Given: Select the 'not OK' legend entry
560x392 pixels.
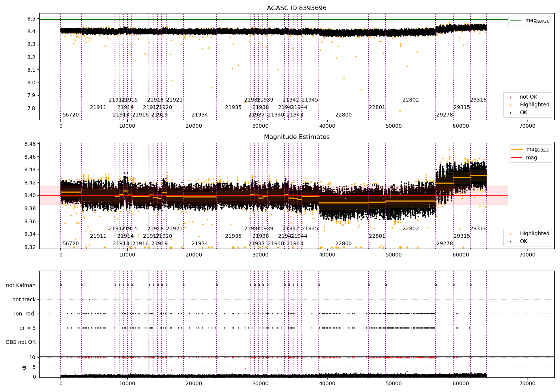Looking at the screenshot, I should [x=528, y=97].
